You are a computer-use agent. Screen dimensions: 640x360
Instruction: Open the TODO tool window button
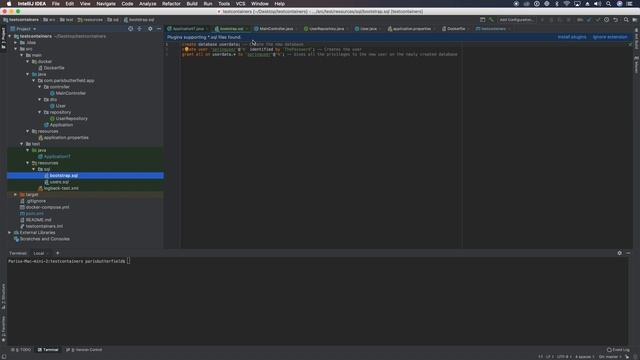(x=21, y=350)
